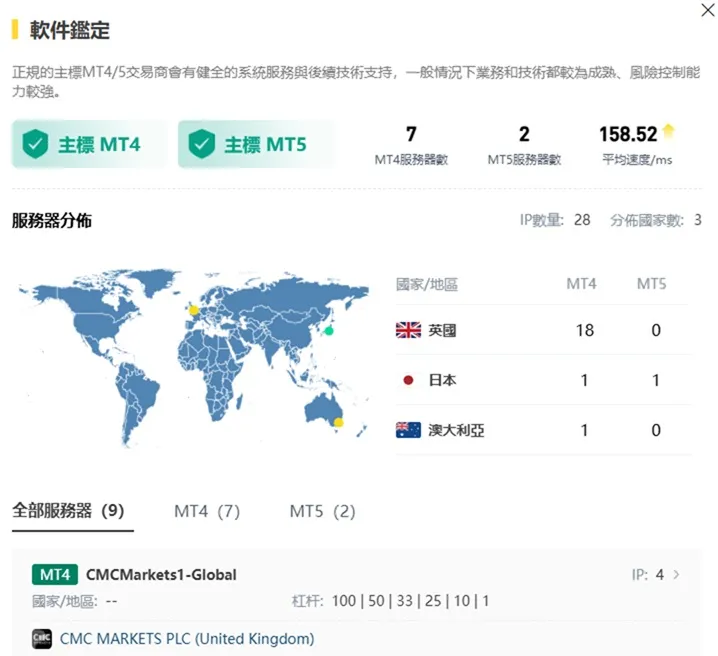Close the 軟件鑑定 panel with the X
The image size is (718, 656).
click(708, 10)
